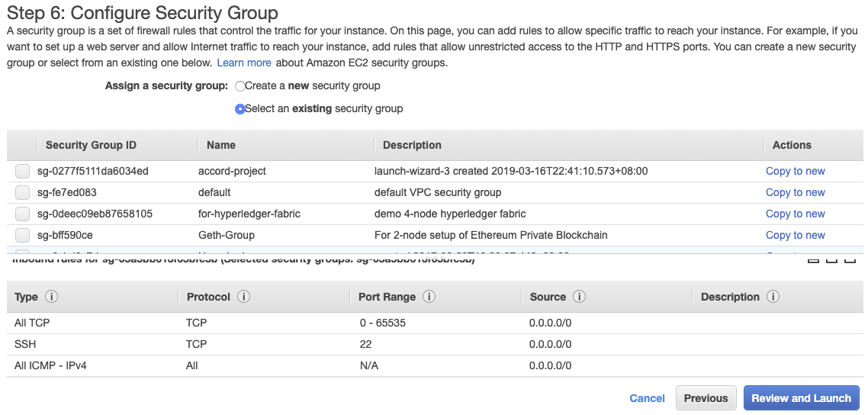Click the info icon next to Type
The width and height of the screenshot is (868, 415).
point(52,297)
